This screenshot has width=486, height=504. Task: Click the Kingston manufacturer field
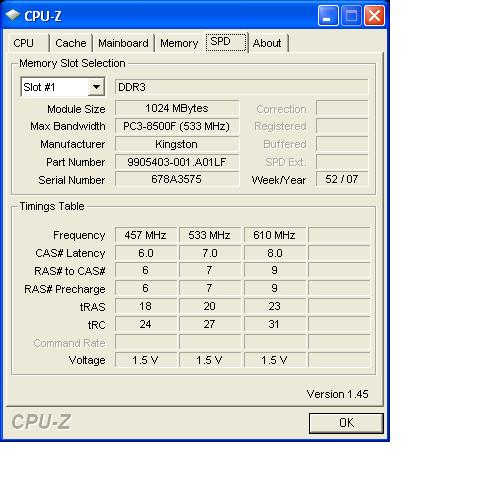coord(177,144)
